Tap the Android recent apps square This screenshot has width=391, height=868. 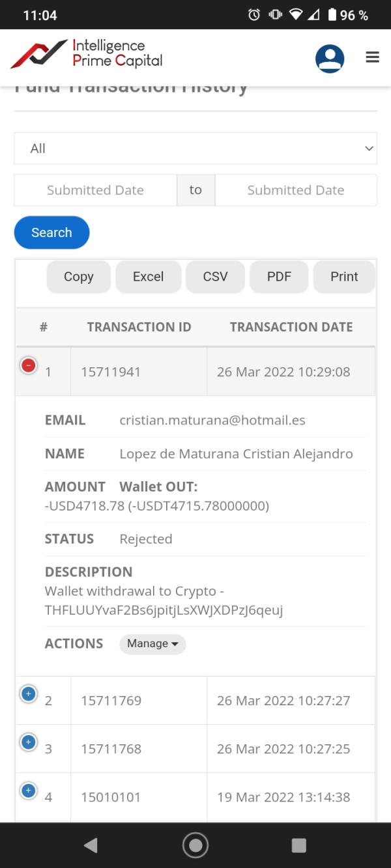click(x=298, y=845)
